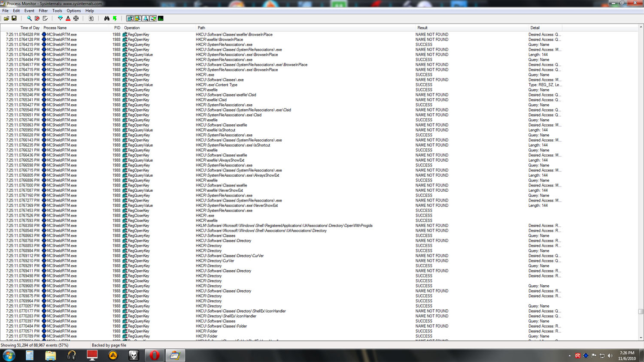Select path HKCU\Software\Classes\exefile\Clsid
Image resolution: width=644 pixels, height=362 pixels.
click(226, 95)
